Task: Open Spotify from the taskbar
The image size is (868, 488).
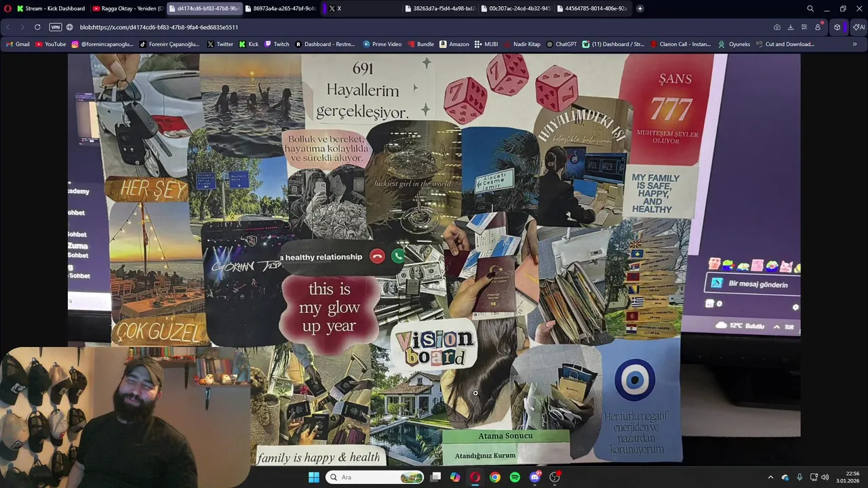Action: [515, 477]
